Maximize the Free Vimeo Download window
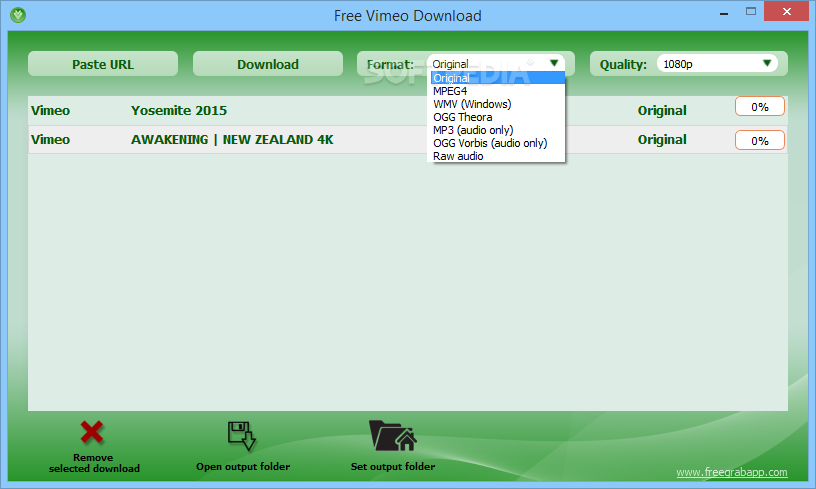This screenshot has width=816, height=489. pyautogui.click(x=750, y=11)
